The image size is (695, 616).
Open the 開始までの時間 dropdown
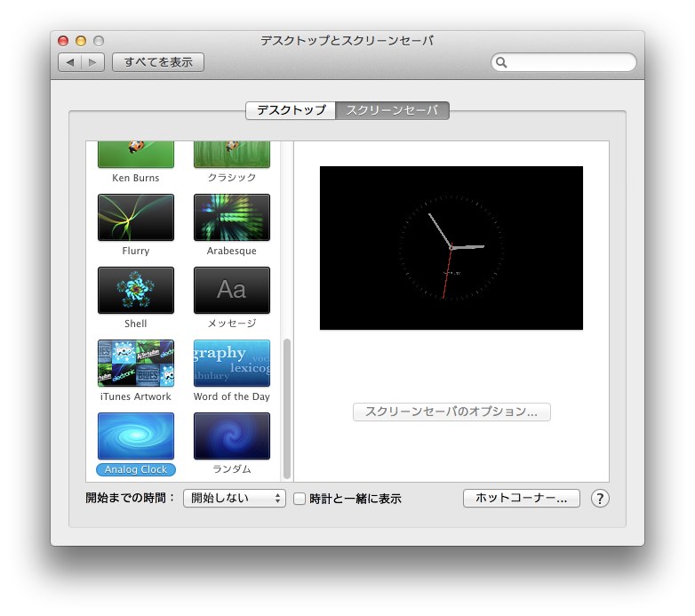point(235,498)
